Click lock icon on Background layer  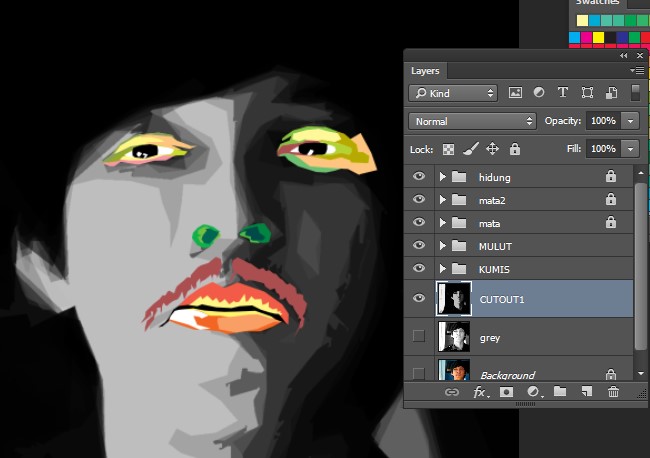pos(611,374)
